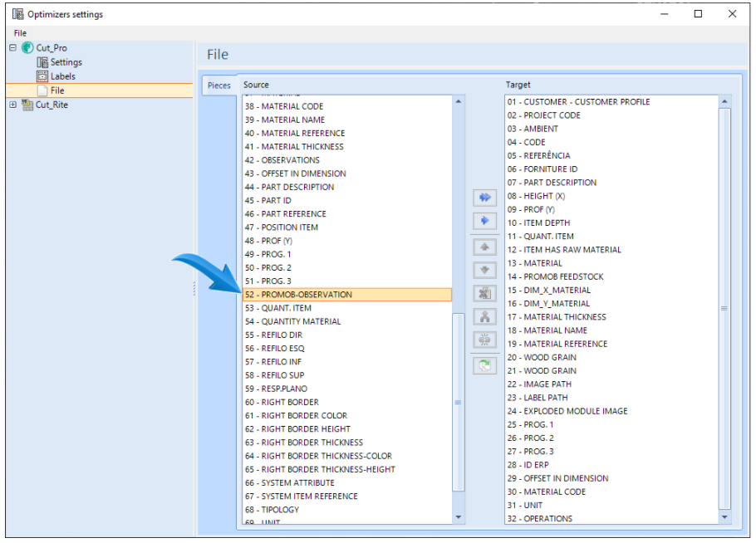Click the restore defaults green arrow button

pyautogui.click(x=484, y=366)
